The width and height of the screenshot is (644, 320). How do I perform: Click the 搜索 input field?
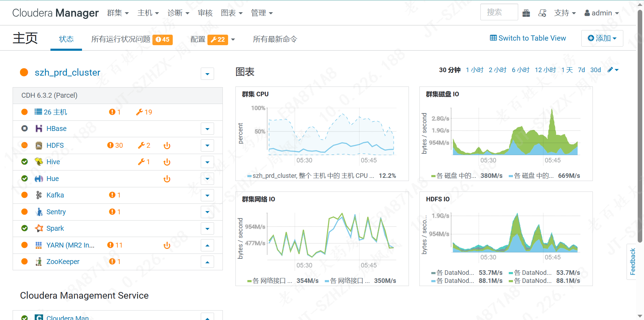pyautogui.click(x=499, y=12)
